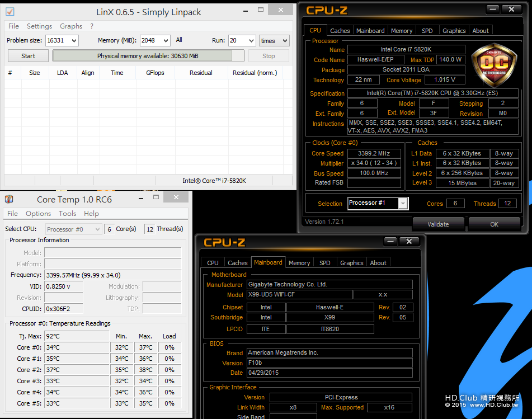Close the CPU-Z Mainboard window
The height and width of the screenshot is (419, 532).
point(410,241)
